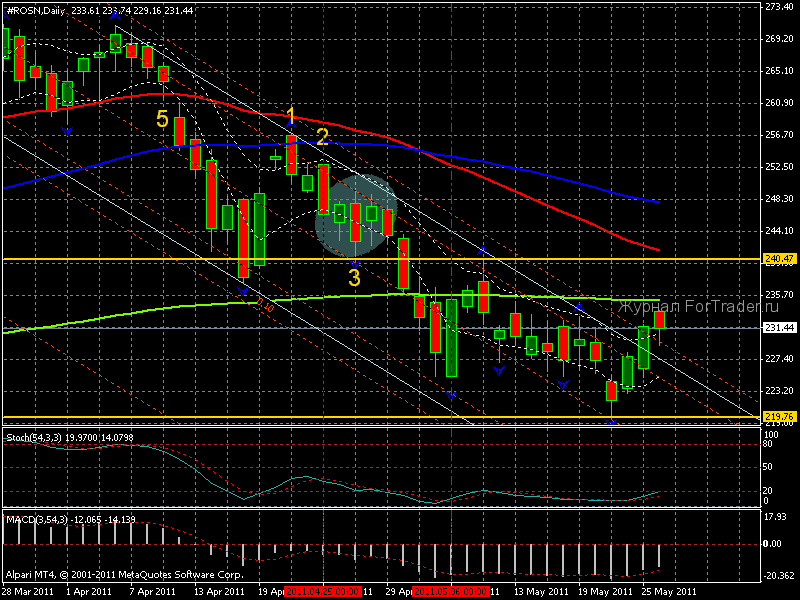The width and height of the screenshot is (800, 600).
Task: Select the MACD scale value -20.362
Action: point(779,576)
